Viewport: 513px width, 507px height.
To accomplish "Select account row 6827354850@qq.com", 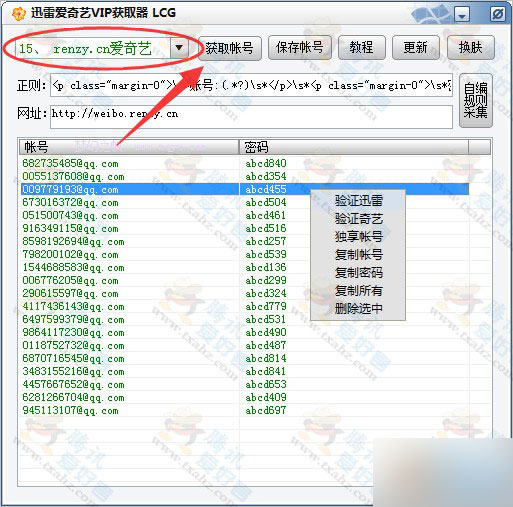I will (70, 164).
